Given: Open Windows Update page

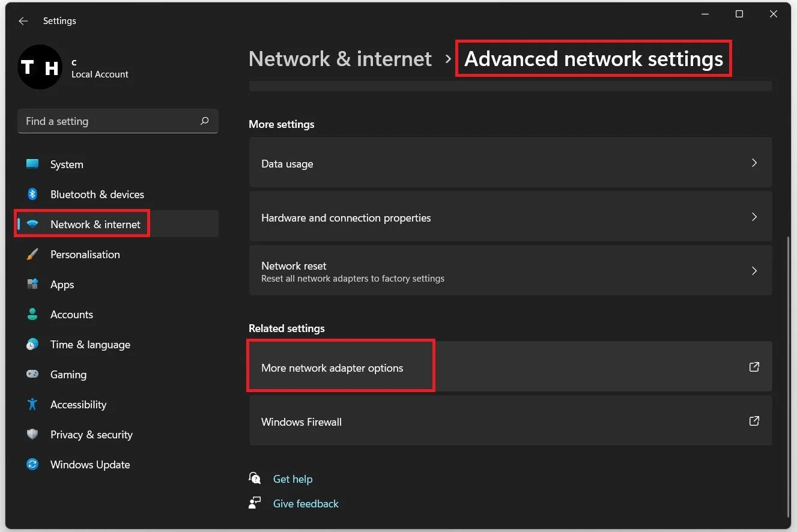Looking at the screenshot, I should [118, 465].
